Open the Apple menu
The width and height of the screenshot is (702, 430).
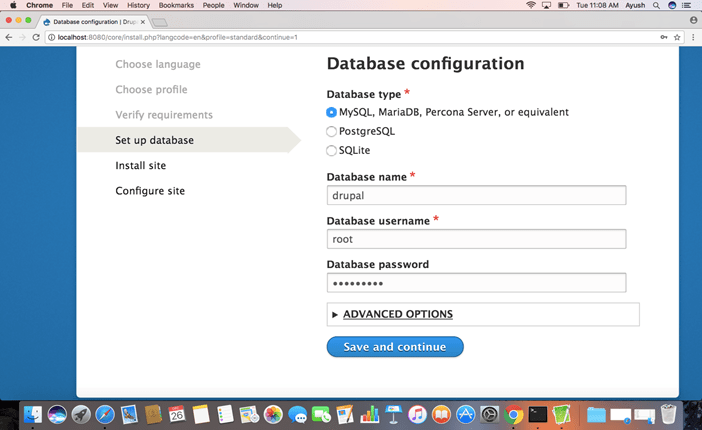pyautogui.click(x=13, y=5)
